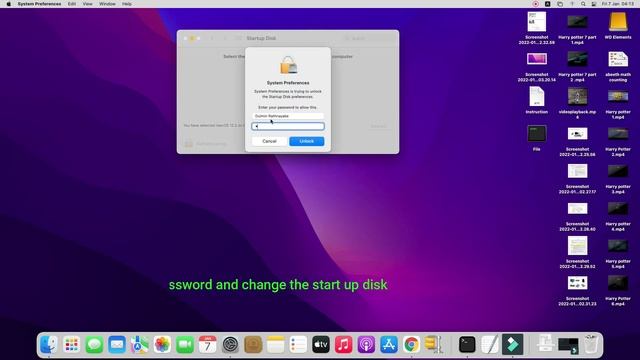Select the WD Elements drive icon
This screenshot has width=640, height=360.
[618, 26]
